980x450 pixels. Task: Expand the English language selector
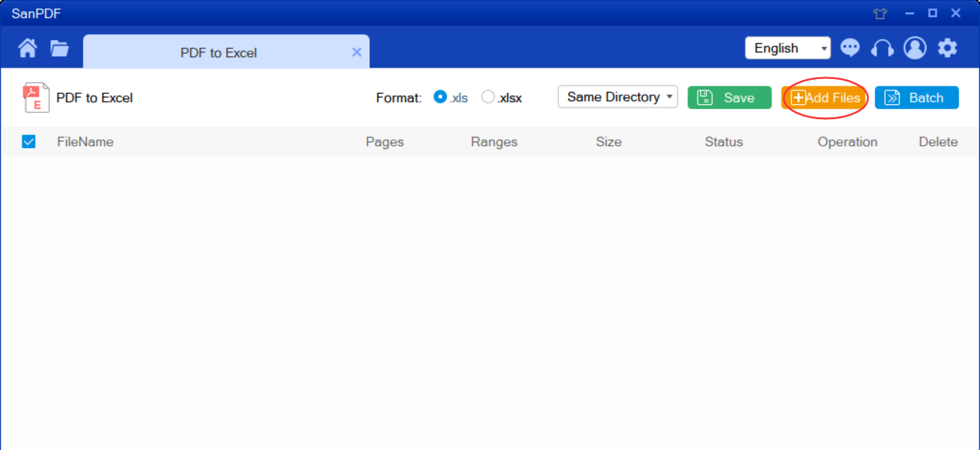point(788,48)
